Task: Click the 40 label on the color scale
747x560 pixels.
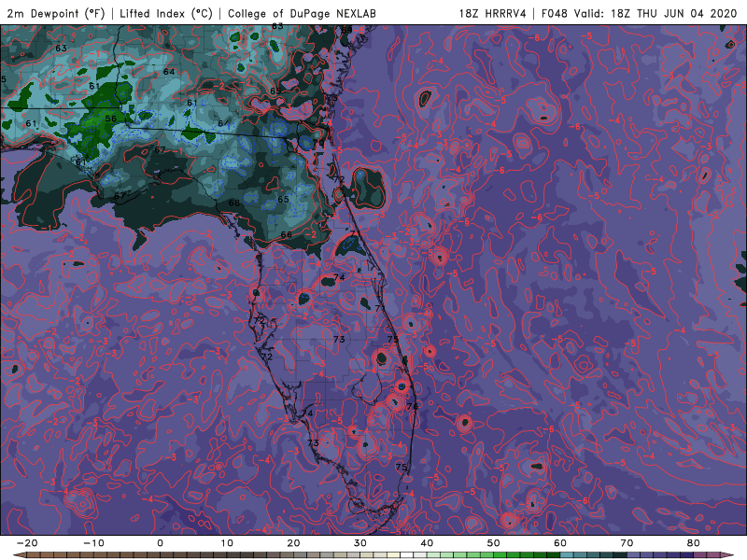Action: coord(427,543)
